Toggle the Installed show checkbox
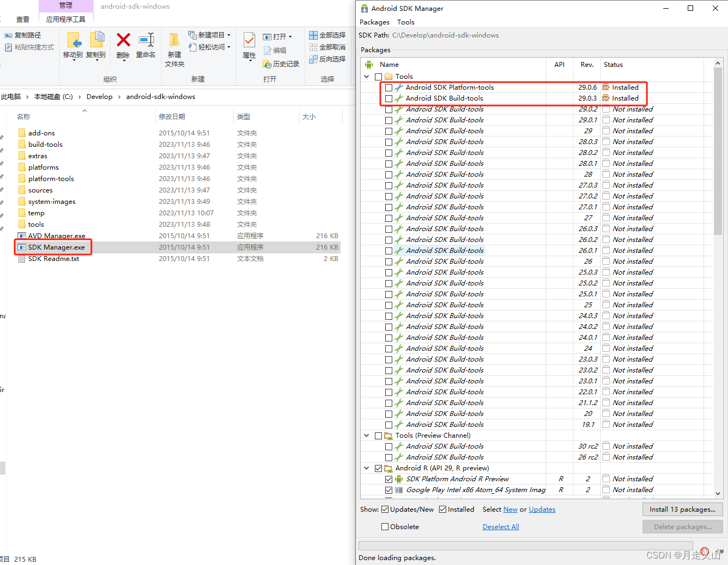The height and width of the screenshot is (565, 728). click(x=443, y=510)
